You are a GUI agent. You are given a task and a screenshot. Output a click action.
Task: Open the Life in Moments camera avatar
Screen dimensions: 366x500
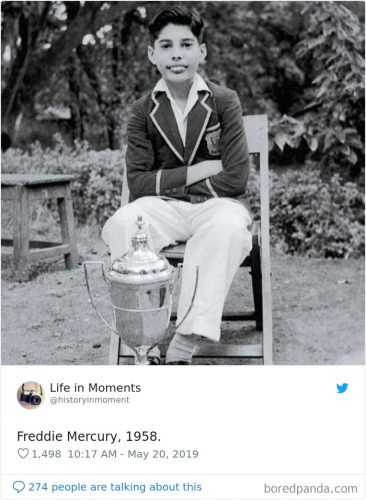coord(31,395)
